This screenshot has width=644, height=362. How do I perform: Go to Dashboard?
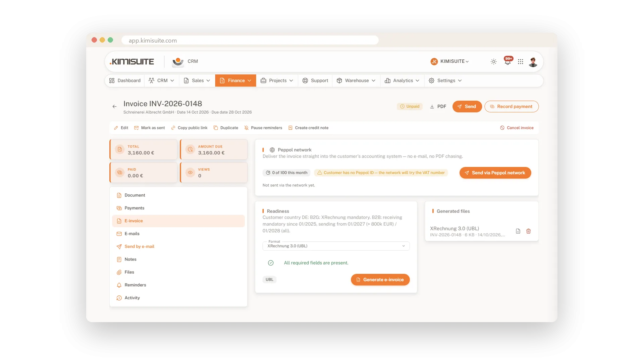125,80
